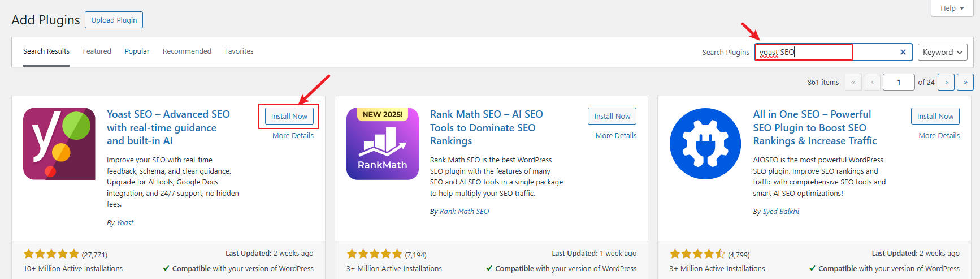Click the Rank Math star rating

(x=374, y=254)
